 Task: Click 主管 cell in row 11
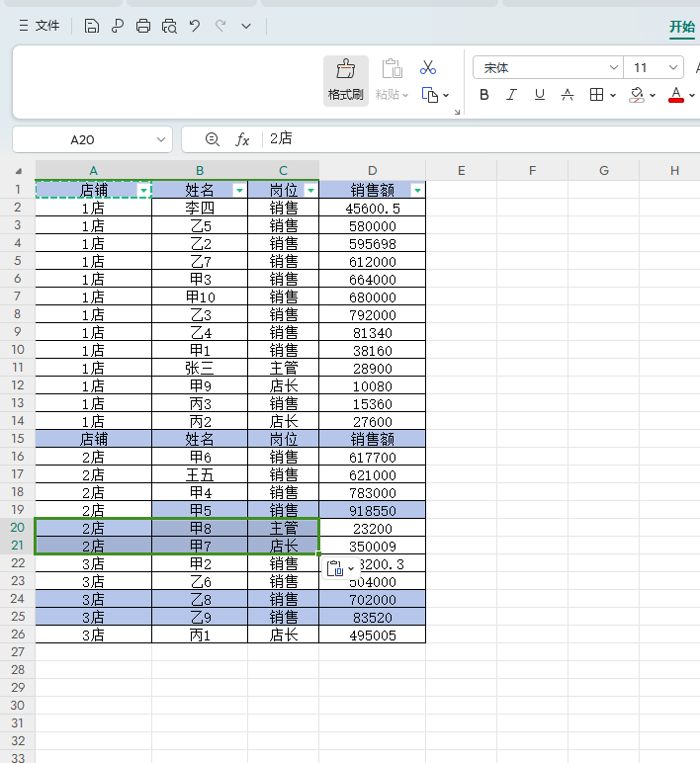(284, 368)
